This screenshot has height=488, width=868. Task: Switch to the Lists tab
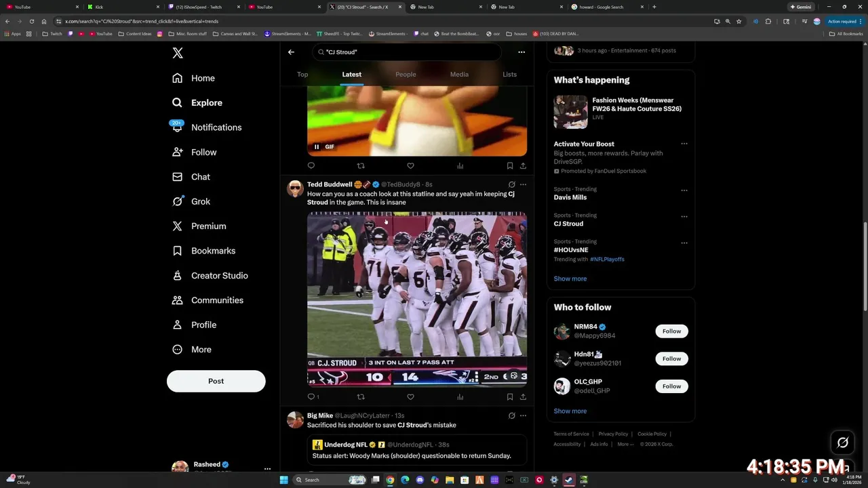tap(509, 75)
